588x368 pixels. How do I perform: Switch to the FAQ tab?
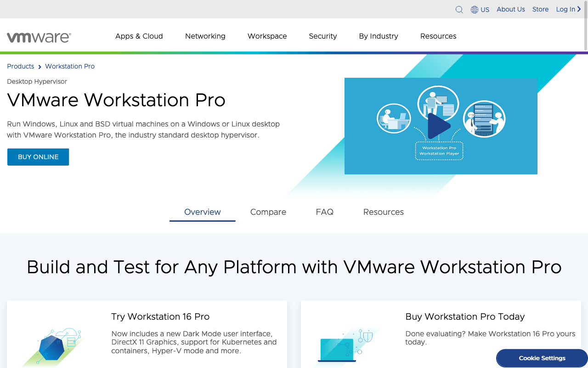tap(325, 212)
